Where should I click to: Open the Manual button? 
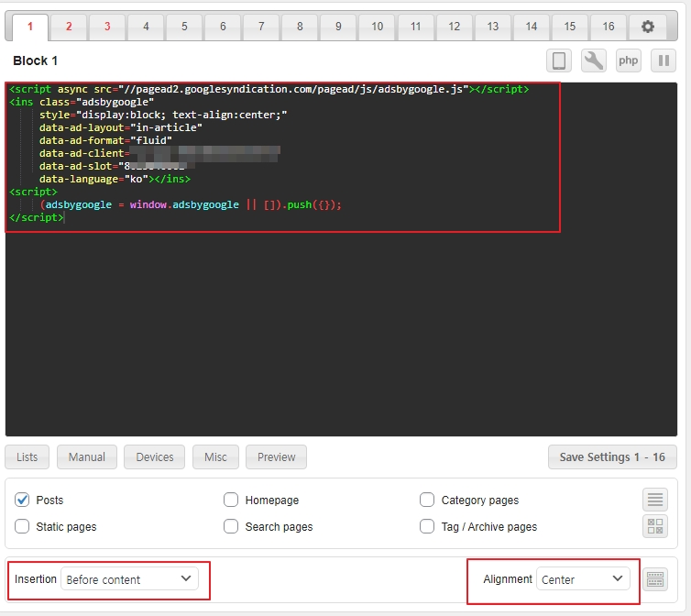click(x=87, y=456)
